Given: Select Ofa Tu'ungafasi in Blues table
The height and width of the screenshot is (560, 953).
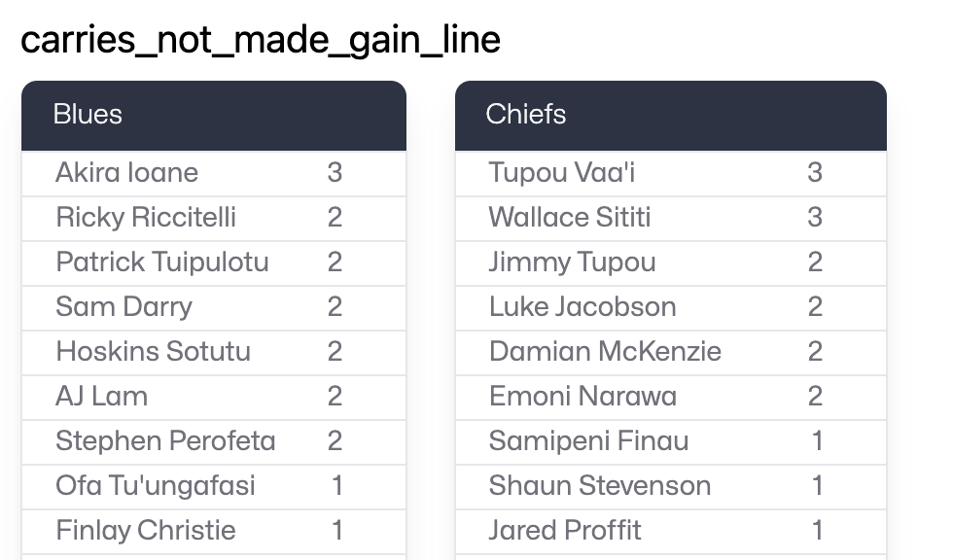Looking at the screenshot, I should click(x=214, y=486).
